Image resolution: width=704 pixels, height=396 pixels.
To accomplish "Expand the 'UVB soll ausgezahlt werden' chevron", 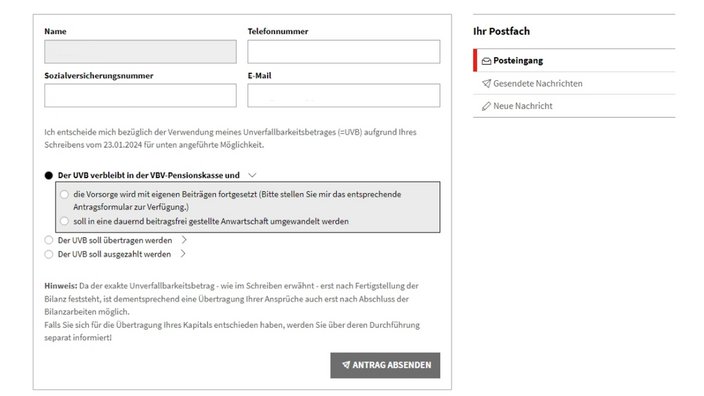I will (183, 254).
